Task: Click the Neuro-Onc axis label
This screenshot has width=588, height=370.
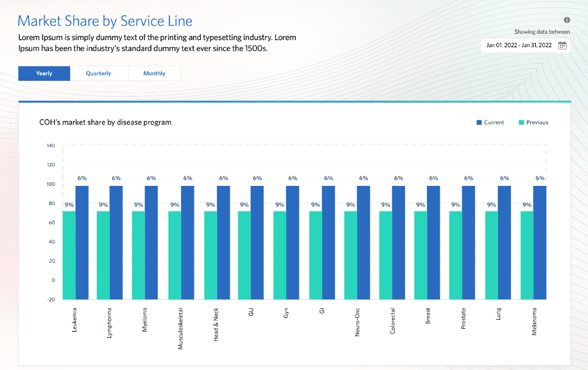Action: [357, 322]
